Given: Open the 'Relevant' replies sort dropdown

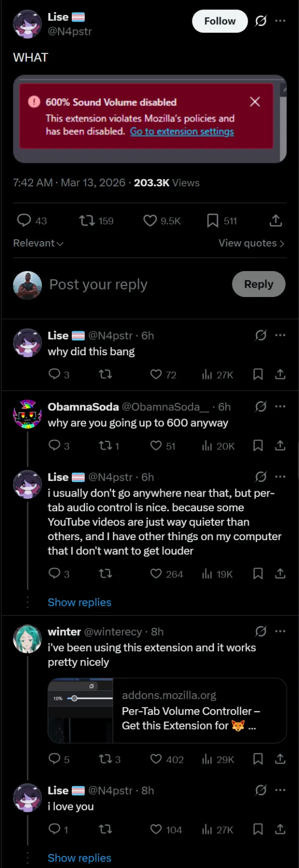Looking at the screenshot, I should (x=38, y=243).
